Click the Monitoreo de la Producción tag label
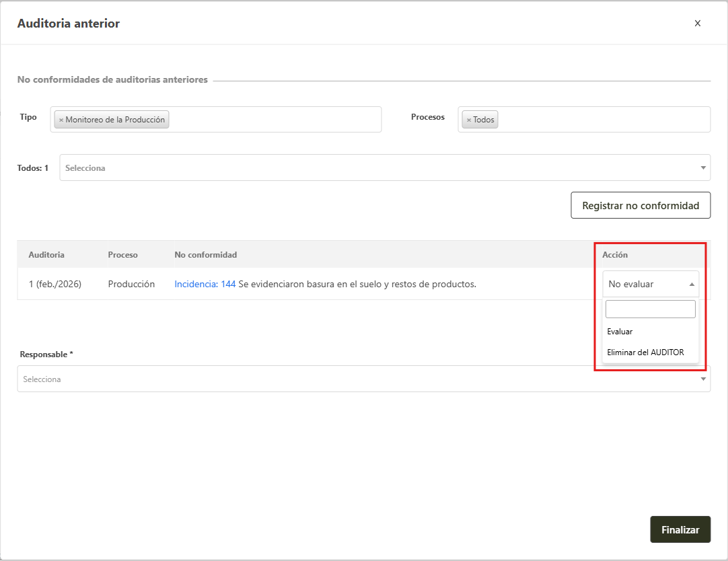The width and height of the screenshot is (728, 561). pos(115,120)
